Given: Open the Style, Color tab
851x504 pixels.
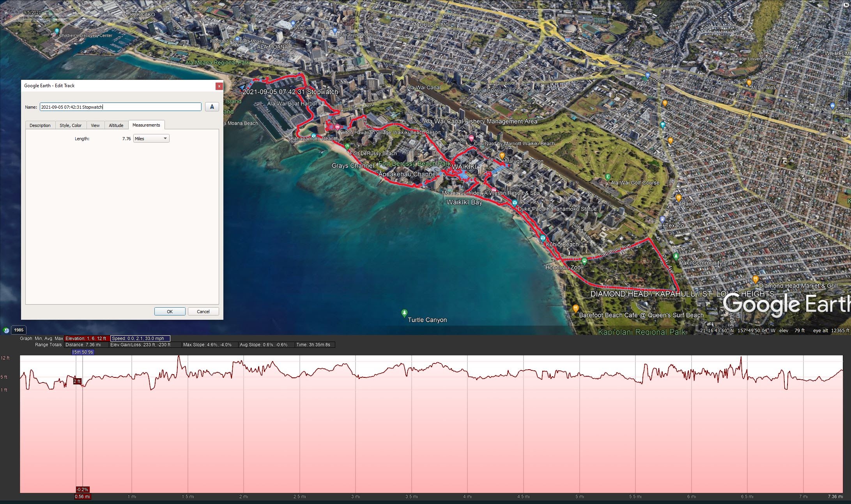Looking at the screenshot, I should [71, 125].
